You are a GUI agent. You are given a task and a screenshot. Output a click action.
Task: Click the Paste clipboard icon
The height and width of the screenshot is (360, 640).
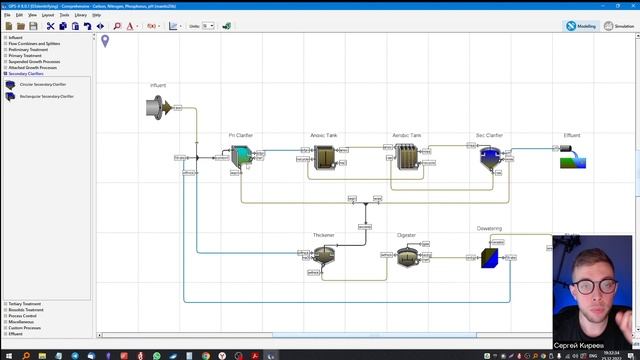(75, 26)
